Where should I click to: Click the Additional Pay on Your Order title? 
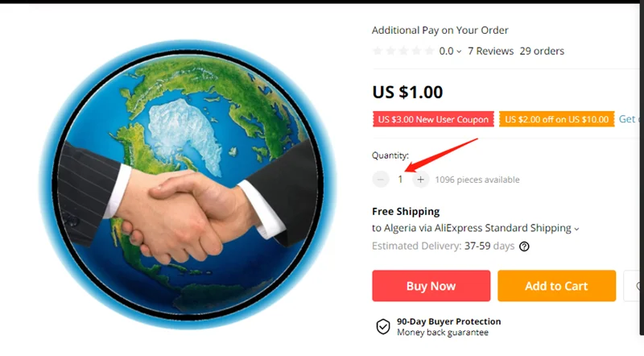pyautogui.click(x=440, y=31)
